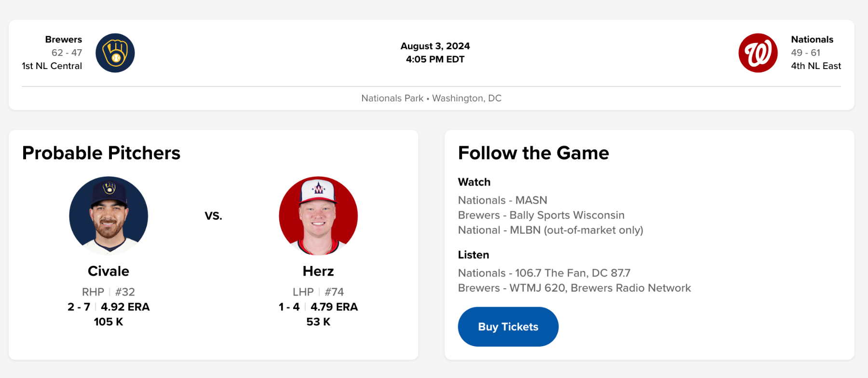Click Brewers WTMJ 620 radio listing
Image resolution: width=868 pixels, height=378 pixels.
coord(574,288)
